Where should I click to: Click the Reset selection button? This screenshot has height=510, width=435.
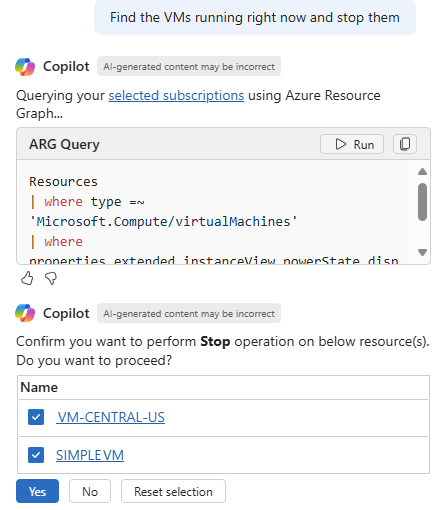(173, 491)
